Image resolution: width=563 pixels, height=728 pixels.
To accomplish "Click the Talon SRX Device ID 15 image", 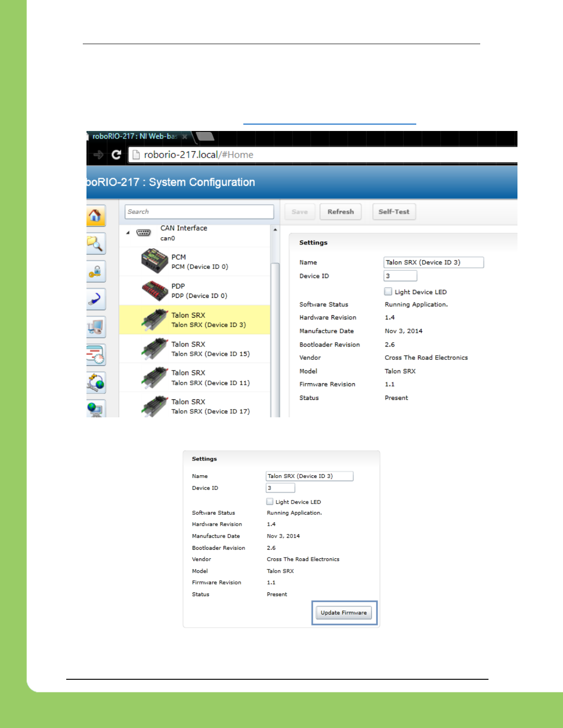I will [x=155, y=349].
